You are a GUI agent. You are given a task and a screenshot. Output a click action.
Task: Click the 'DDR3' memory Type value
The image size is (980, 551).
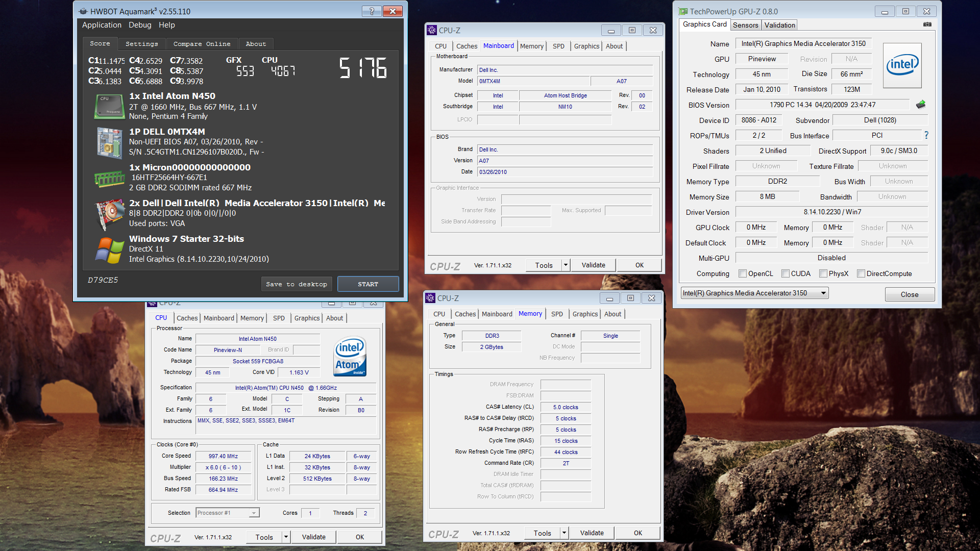(x=492, y=336)
